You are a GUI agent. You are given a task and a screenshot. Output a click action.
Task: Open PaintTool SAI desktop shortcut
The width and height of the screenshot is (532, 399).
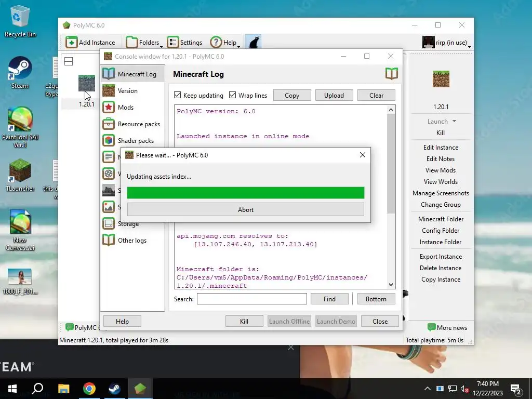(x=20, y=128)
